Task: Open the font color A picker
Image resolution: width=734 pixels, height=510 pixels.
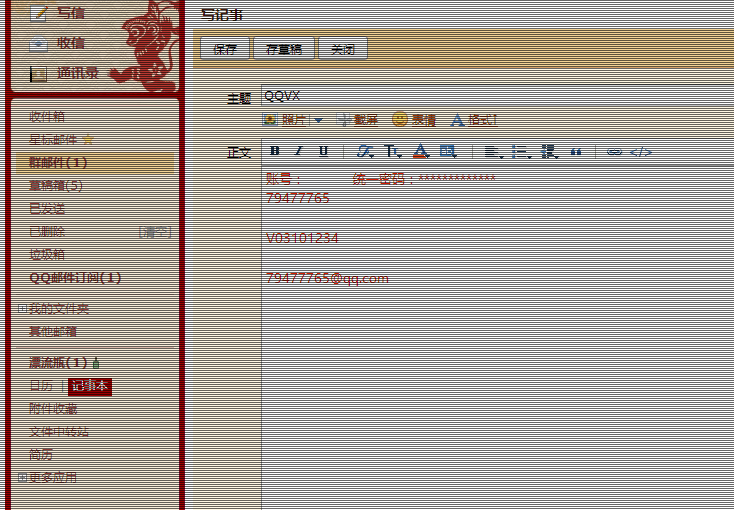Action: [x=421, y=151]
